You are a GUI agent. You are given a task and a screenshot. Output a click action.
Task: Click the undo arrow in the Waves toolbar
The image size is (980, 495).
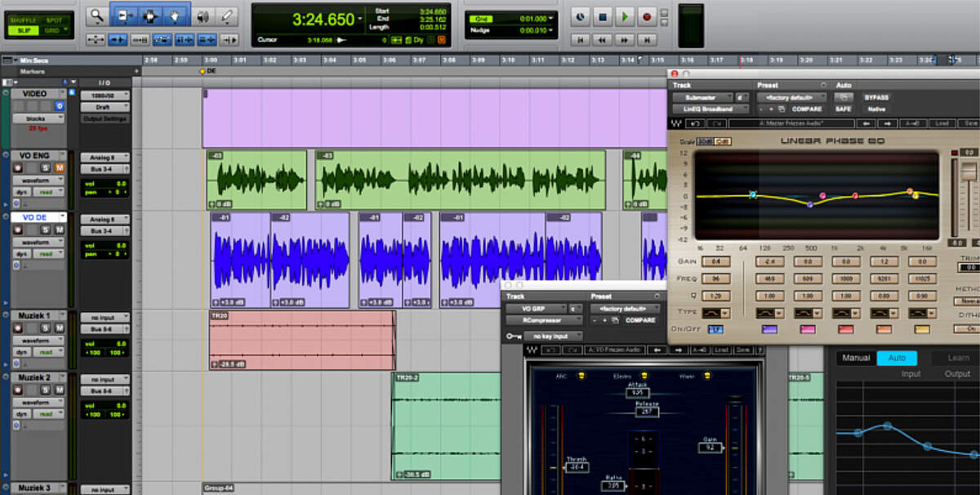pyautogui.click(x=697, y=123)
